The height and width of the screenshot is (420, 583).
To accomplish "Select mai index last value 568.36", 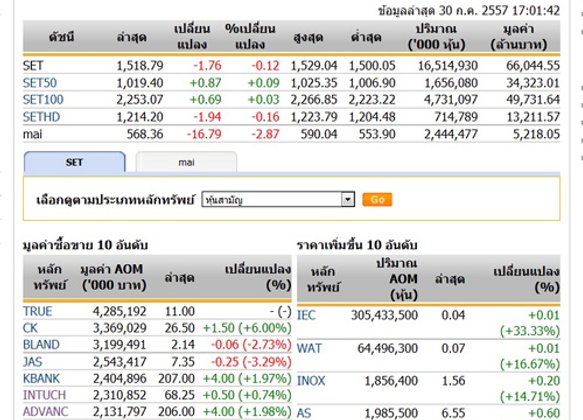I will coord(145,134).
